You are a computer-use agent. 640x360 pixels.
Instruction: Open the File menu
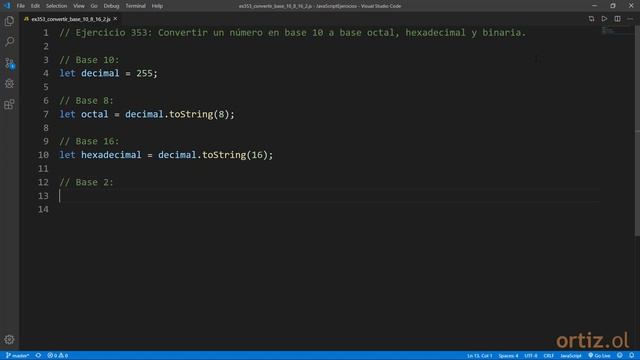pyautogui.click(x=21, y=6)
